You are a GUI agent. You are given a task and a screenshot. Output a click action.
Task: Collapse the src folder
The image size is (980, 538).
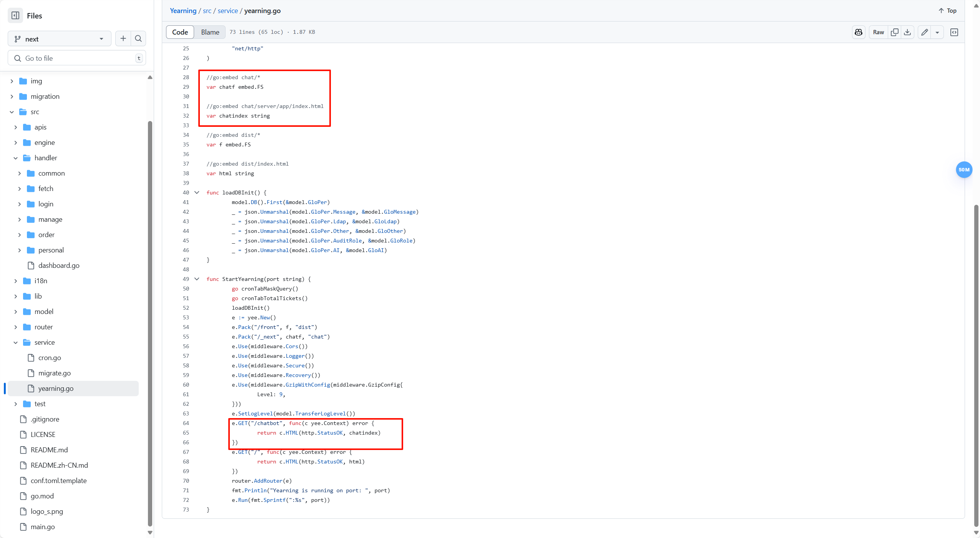click(12, 112)
